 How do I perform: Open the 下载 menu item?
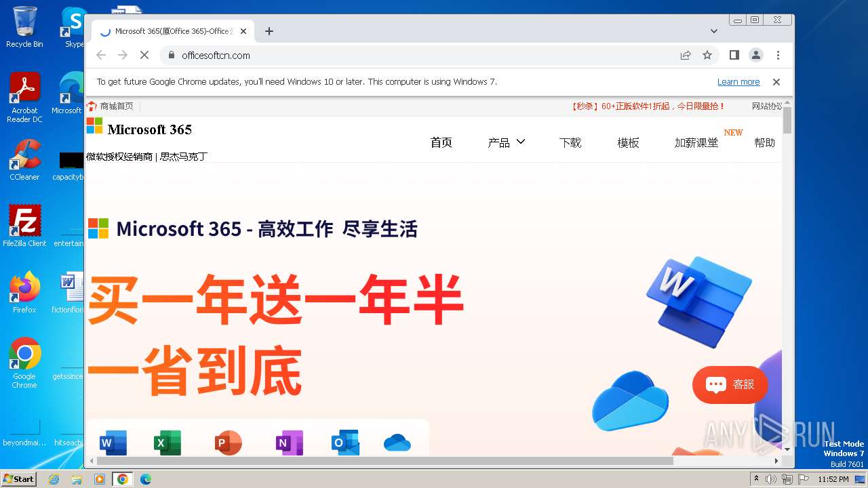[570, 142]
